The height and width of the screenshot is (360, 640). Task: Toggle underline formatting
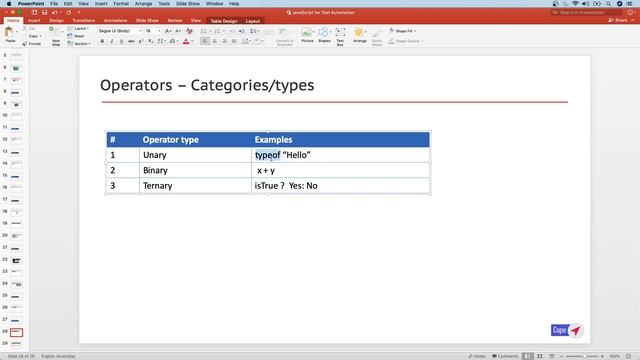click(x=121, y=41)
